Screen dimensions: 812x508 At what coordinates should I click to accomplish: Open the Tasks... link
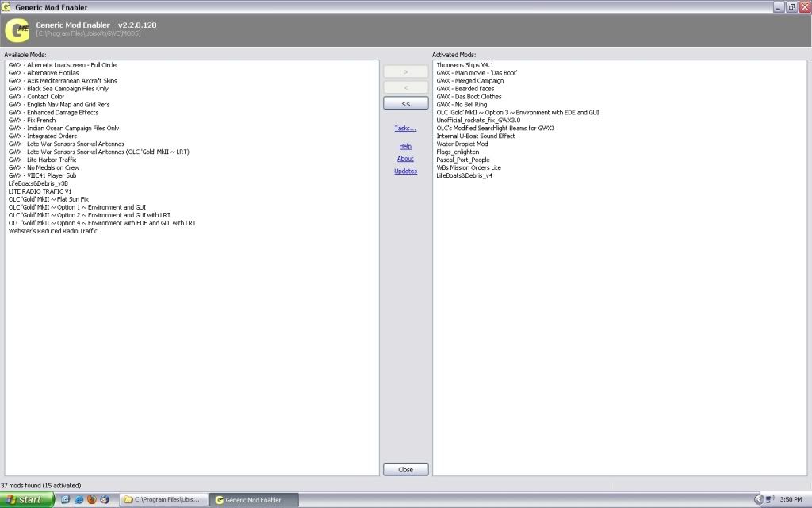(x=405, y=128)
